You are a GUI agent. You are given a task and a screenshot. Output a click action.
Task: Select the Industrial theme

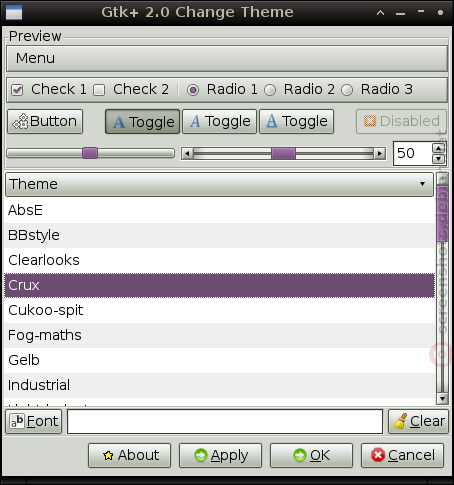click(x=219, y=385)
